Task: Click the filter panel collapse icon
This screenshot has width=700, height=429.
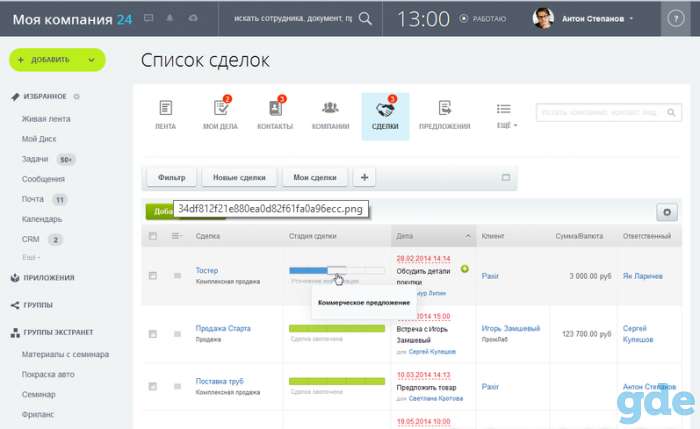Action: [x=506, y=177]
